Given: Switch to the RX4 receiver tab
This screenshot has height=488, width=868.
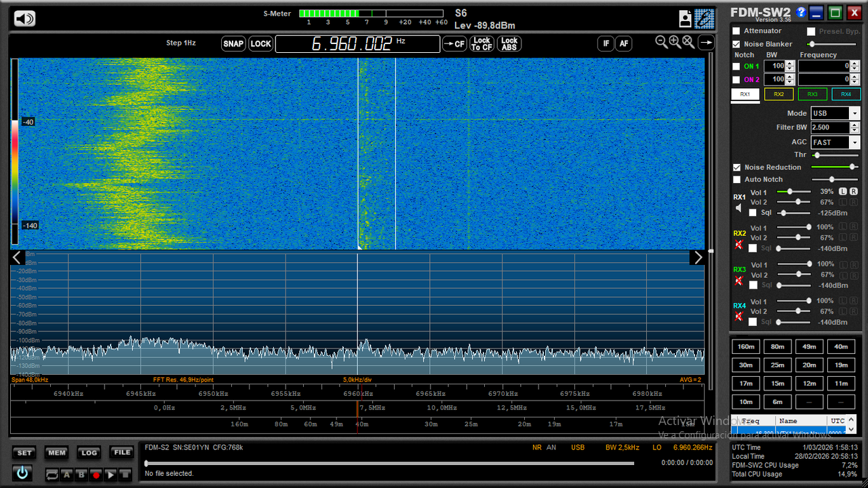Looking at the screenshot, I should (x=846, y=94).
